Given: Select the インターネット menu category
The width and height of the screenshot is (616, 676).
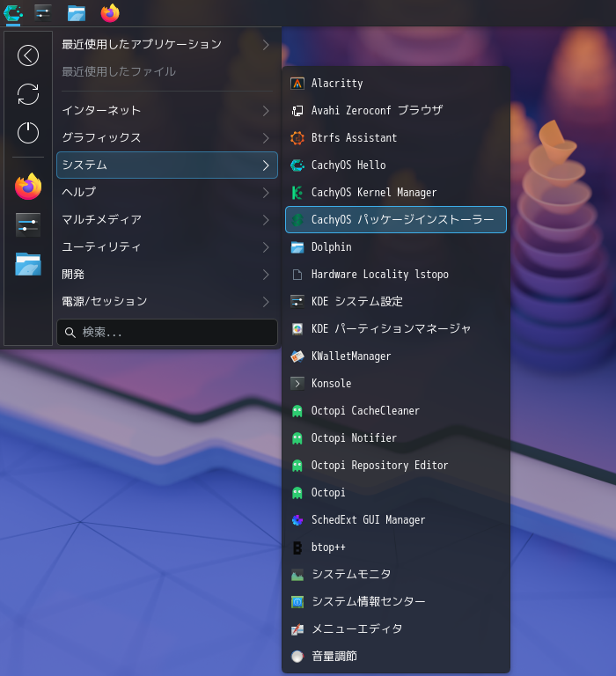Looking at the screenshot, I should tap(167, 110).
